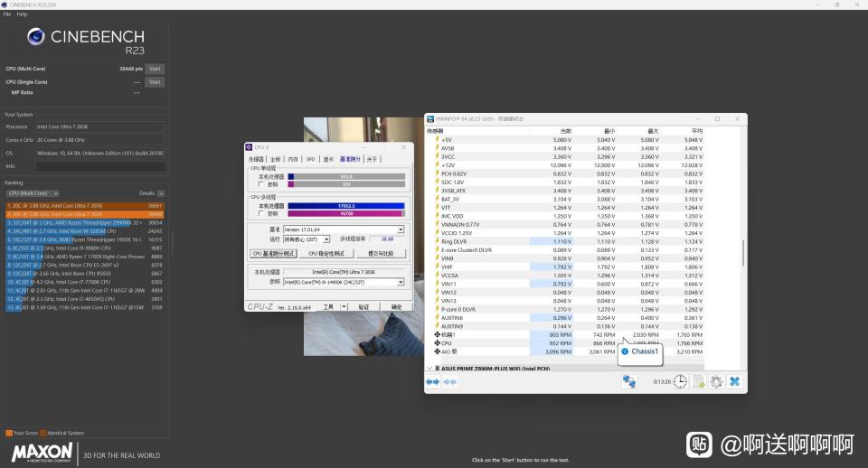
Task: Click HWiNFO log file save icon
Action: tap(699, 382)
